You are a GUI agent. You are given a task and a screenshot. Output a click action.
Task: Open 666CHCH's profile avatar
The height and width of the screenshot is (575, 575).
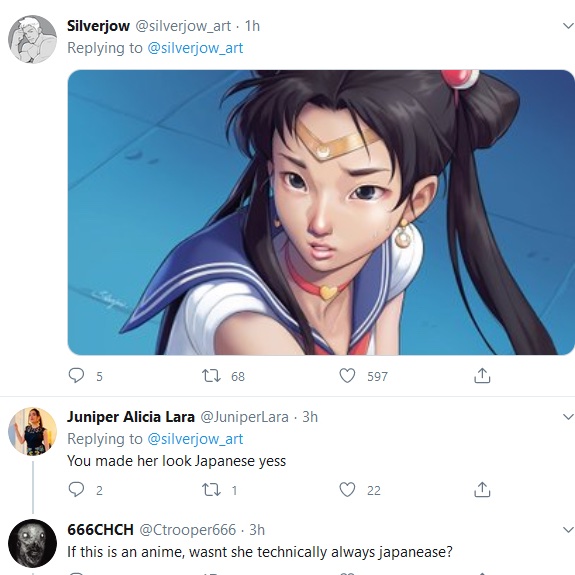point(33,543)
